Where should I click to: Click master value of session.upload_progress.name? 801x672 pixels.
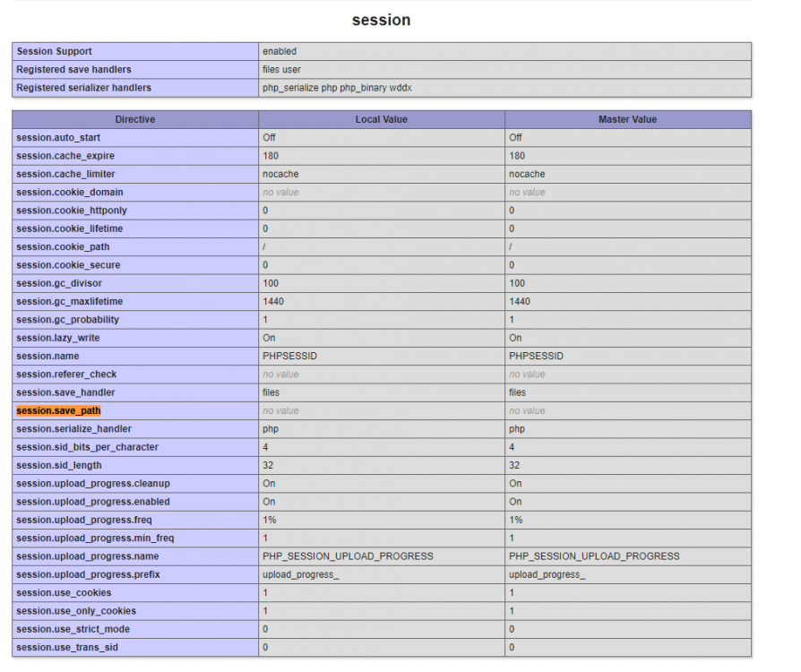coord(594,556)
